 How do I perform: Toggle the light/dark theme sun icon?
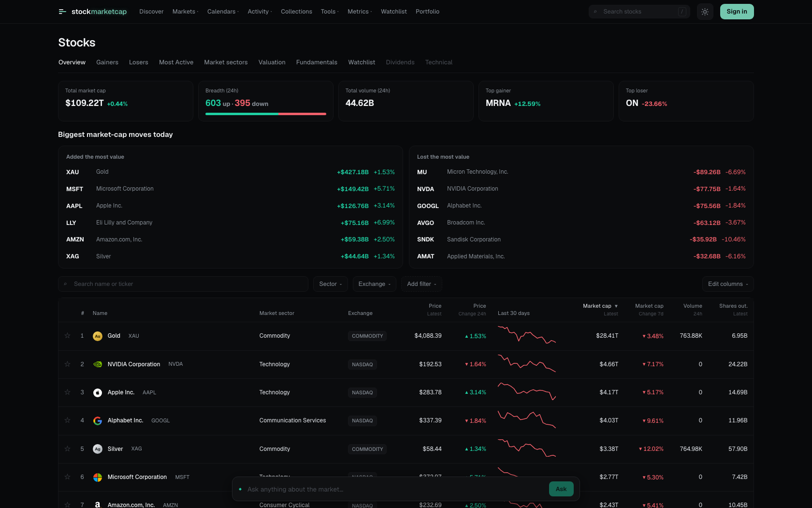tap(705, 12)
